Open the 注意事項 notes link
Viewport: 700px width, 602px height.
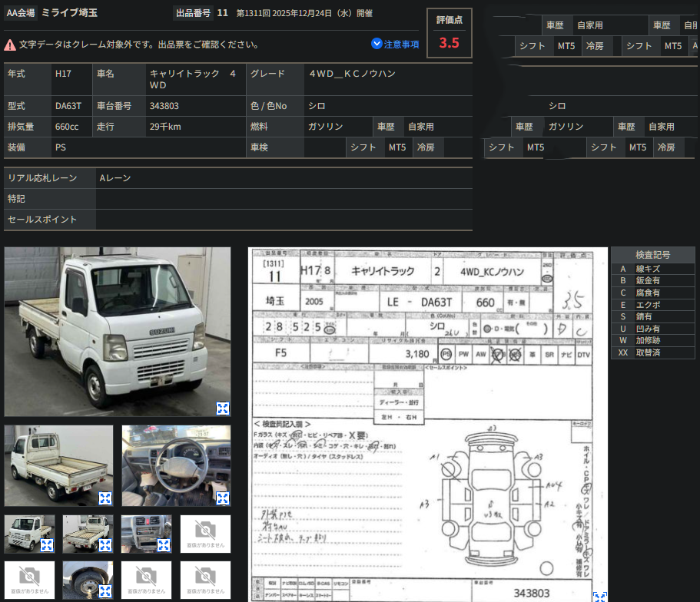401,45
